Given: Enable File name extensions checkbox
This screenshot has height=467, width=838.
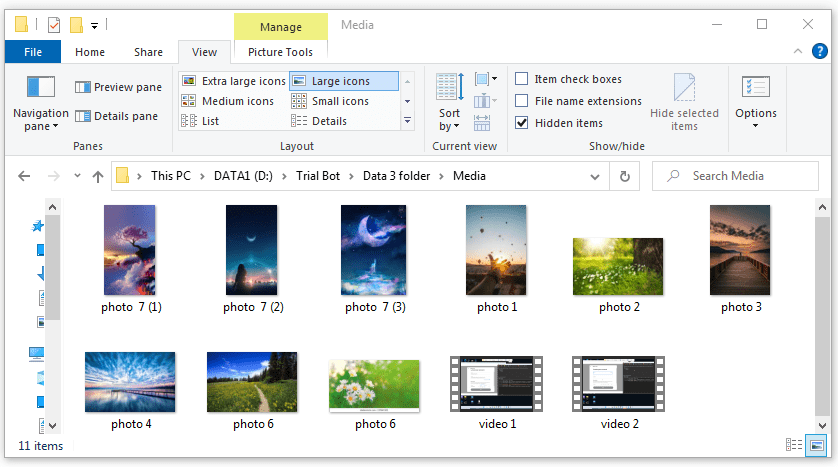Looking at the screenshot, I should point(522,101).
